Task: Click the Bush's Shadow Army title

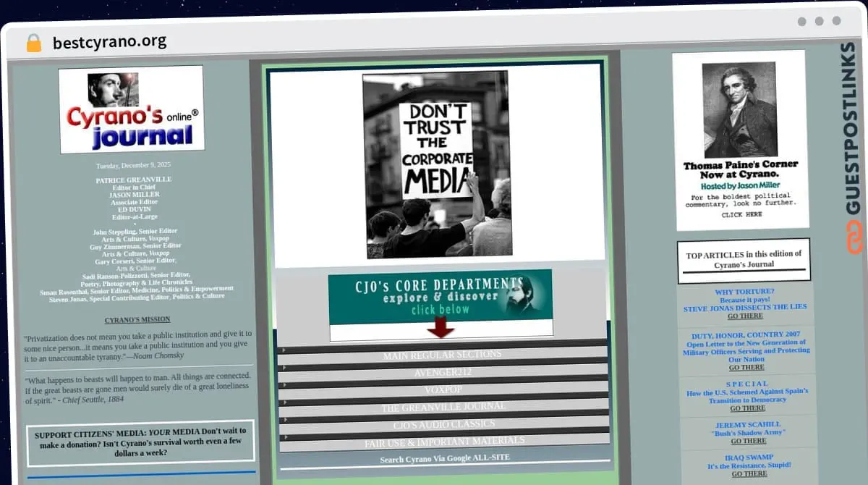Action: coord(748,432)
